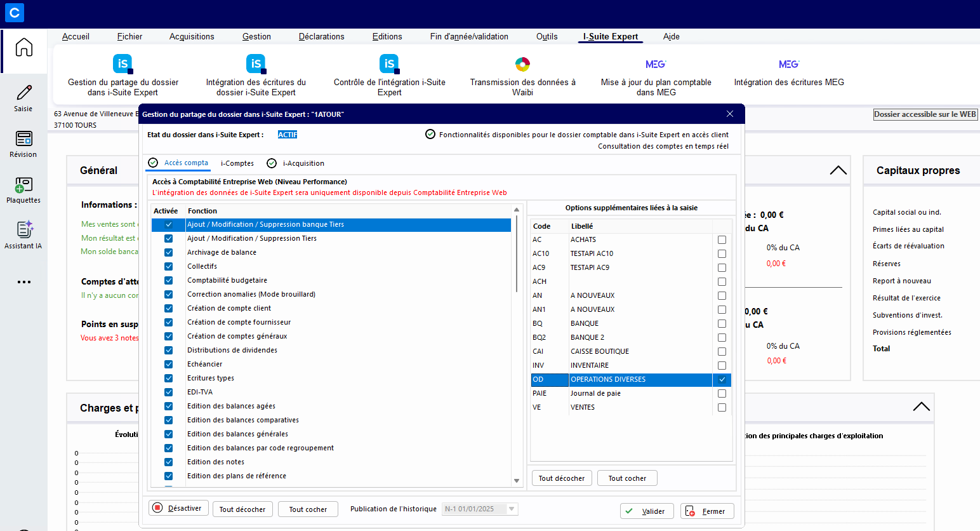Click the ACTIF status field

click(288, 135)
